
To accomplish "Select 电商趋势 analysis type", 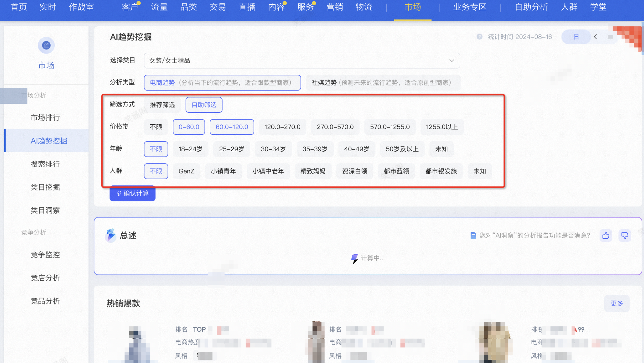I will pos(222,83).
